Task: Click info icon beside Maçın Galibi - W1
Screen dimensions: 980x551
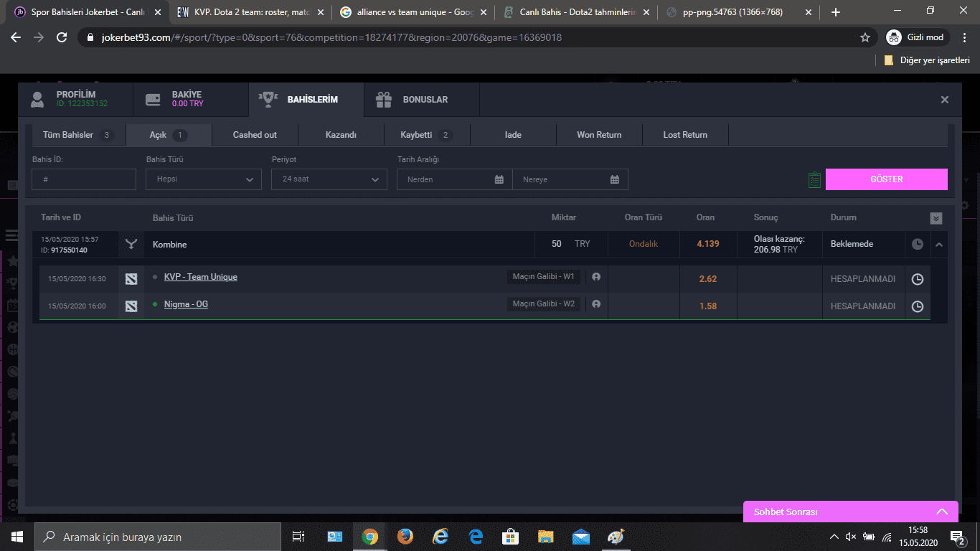Action: 596,276
